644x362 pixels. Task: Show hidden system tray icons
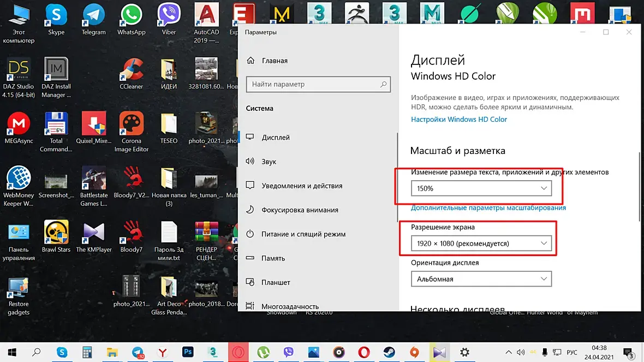[508, 352]
